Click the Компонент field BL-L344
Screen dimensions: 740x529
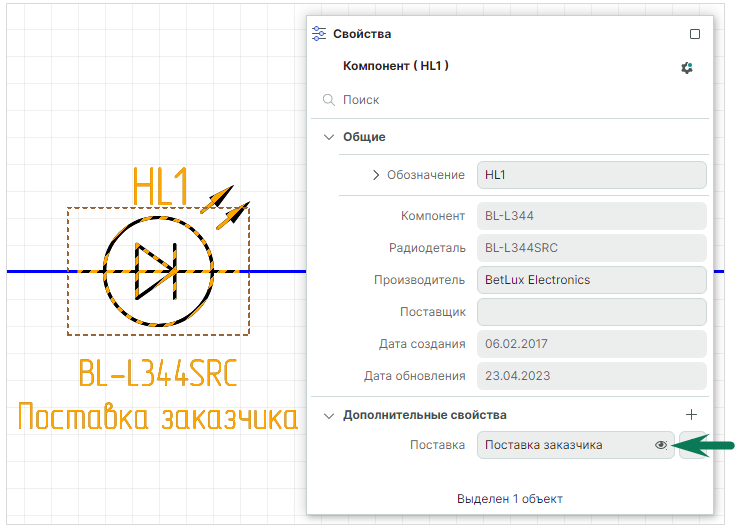pyautogui.click(x=592, y=216)
